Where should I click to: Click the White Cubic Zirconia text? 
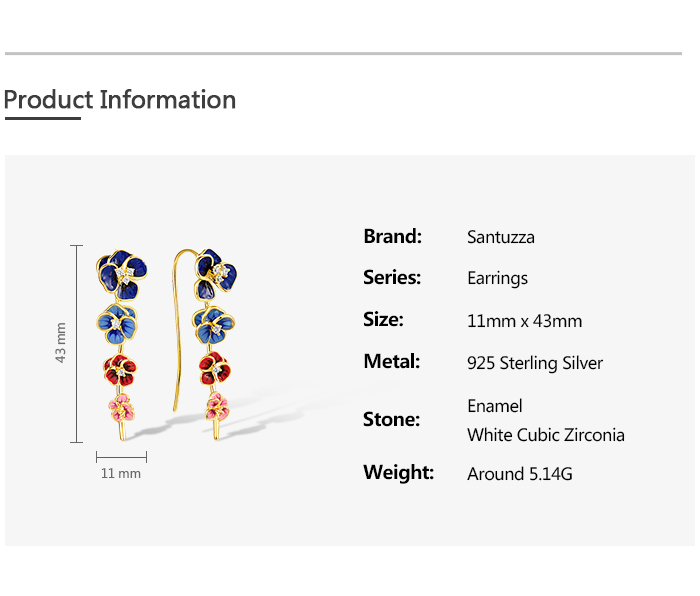coord(546,435)
